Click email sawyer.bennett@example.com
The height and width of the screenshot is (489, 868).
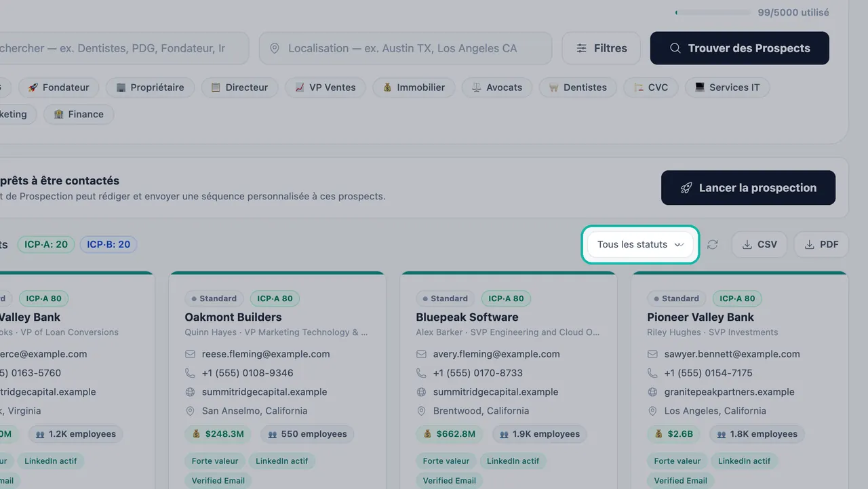[732, 354]
